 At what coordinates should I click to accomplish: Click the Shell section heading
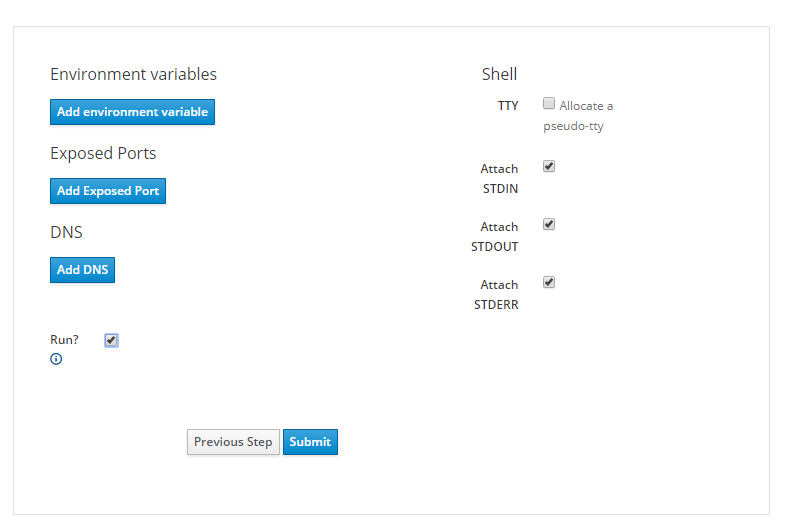coord(499,74)
